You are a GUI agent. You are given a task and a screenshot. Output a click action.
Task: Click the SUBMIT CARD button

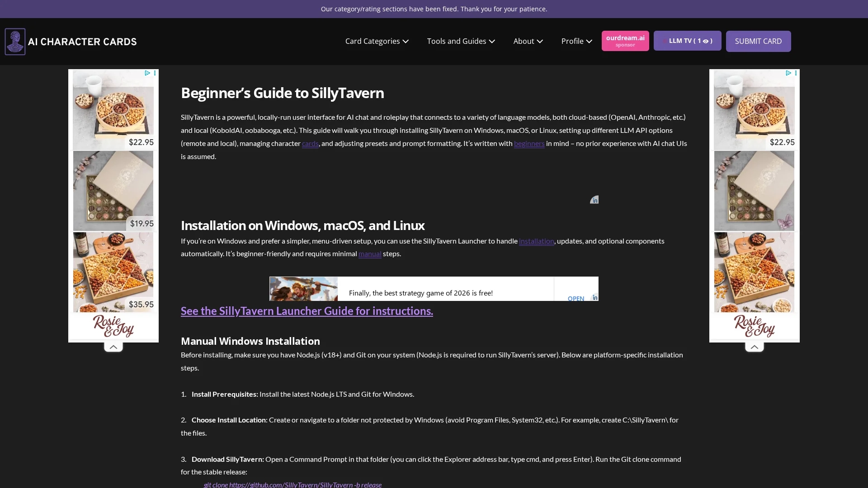(758, 41)
